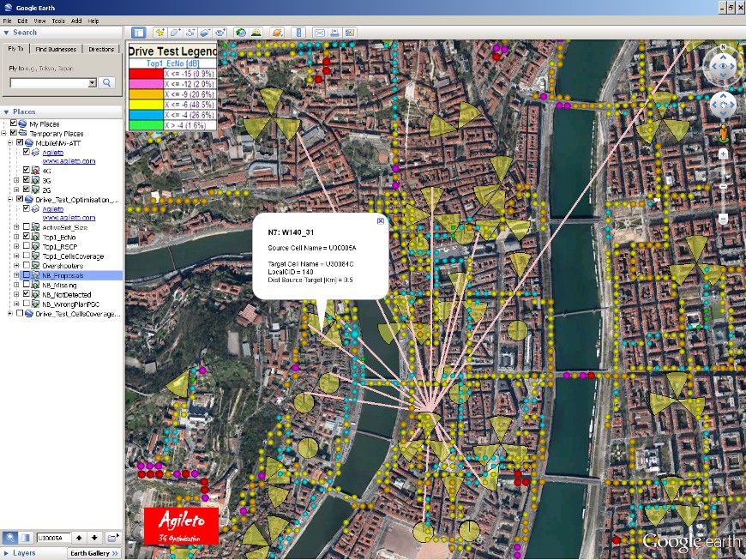Open the planet switcher icon
This screenshot has width=746, height=560.
click(277, 33)
